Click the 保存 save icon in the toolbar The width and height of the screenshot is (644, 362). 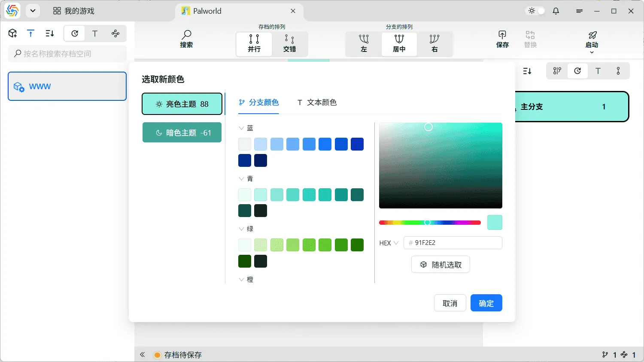pyautogui.click(x=502, y=39)
